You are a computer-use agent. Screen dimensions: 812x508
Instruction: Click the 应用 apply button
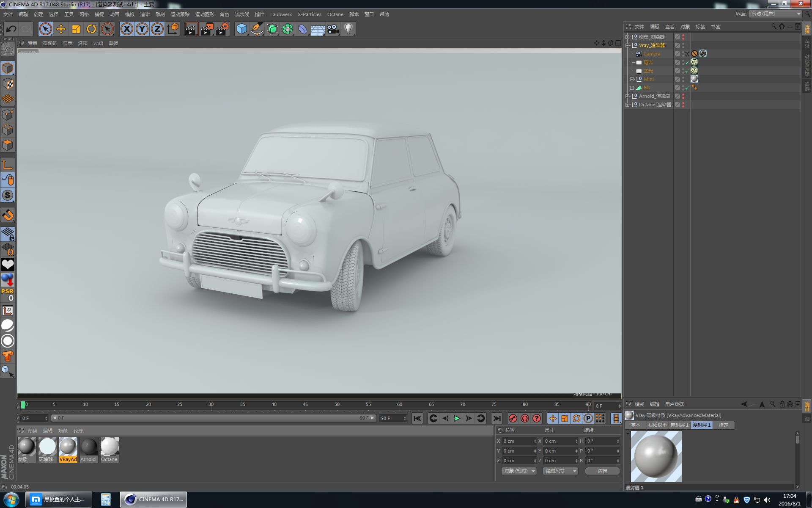(x=602, y=471)
